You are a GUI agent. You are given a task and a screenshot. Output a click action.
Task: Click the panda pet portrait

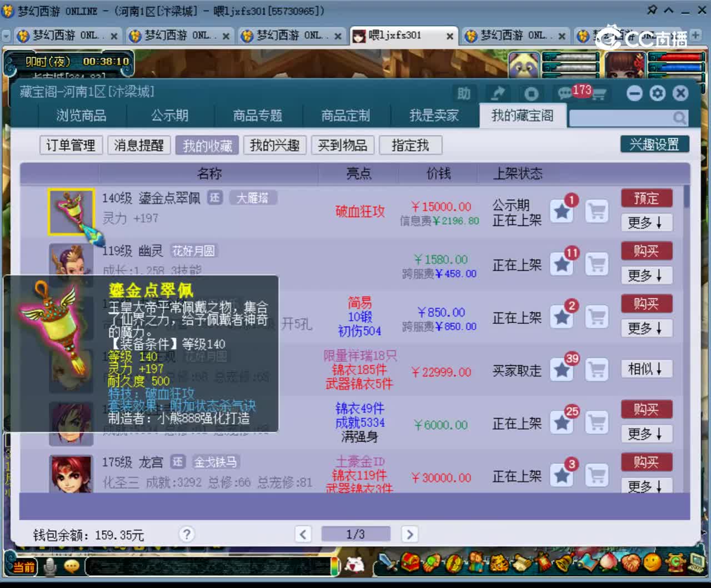[x=524, y=66]
